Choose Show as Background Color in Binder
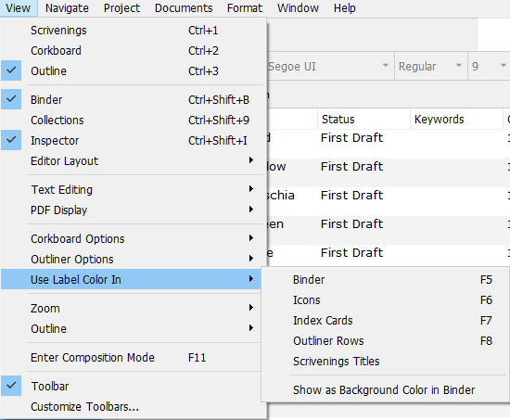Image resolution: width=510 pixels, height=420 pixels. [386, 389]
